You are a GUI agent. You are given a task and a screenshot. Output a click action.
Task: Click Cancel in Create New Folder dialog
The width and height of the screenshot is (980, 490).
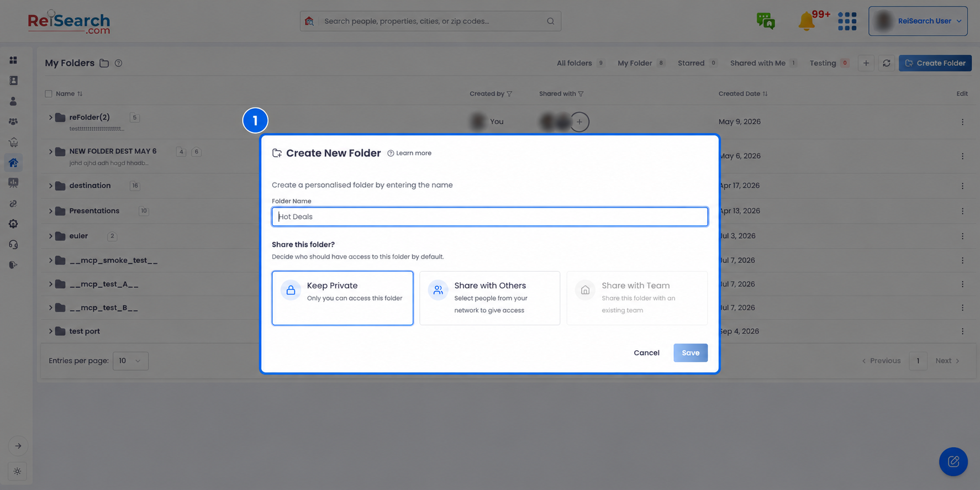pyautogui.click(x=646, y=352)
